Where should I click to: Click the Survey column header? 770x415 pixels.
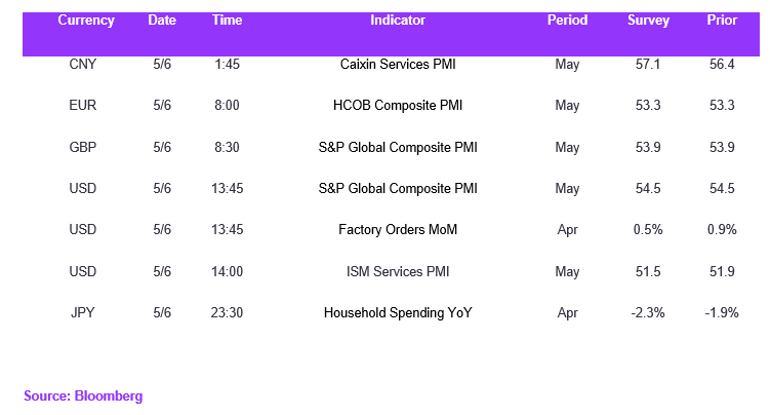tap(648, 21)
